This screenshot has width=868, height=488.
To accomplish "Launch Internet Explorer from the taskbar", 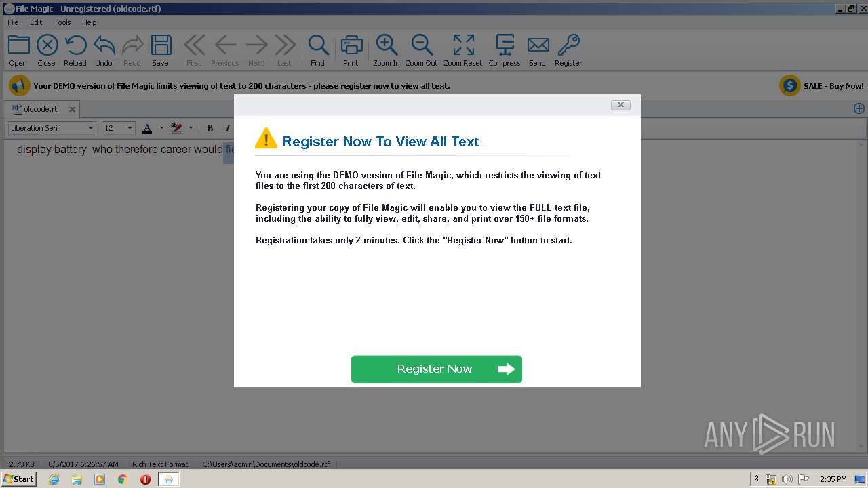I will click(x=54, y=479).
